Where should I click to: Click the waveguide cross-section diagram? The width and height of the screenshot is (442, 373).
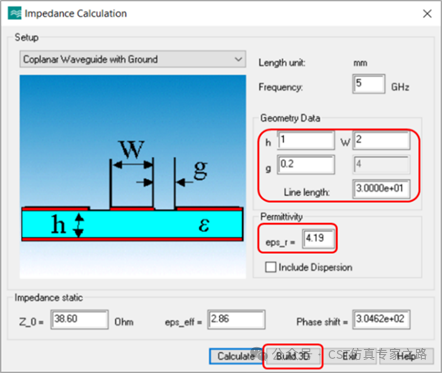tap(133, 177)
